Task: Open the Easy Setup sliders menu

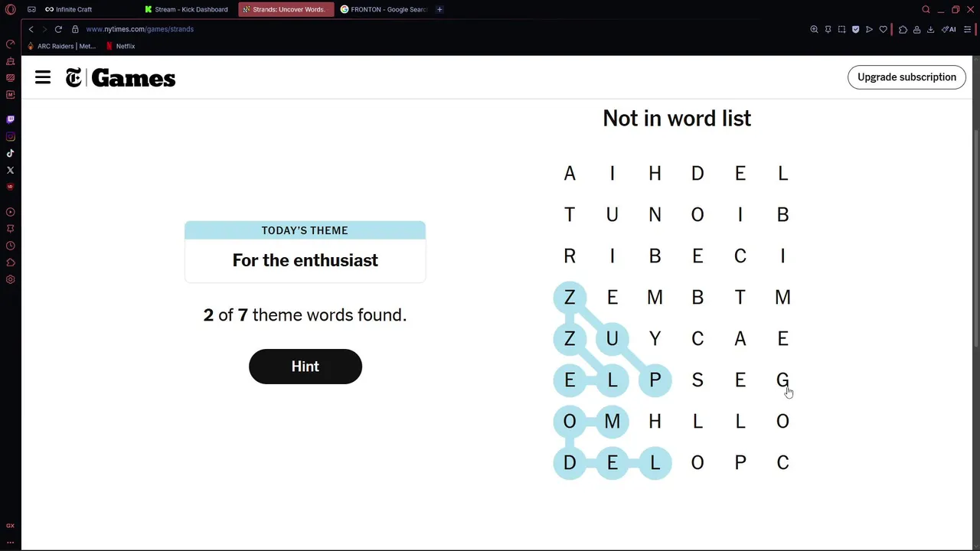Action: coord(965,29)
